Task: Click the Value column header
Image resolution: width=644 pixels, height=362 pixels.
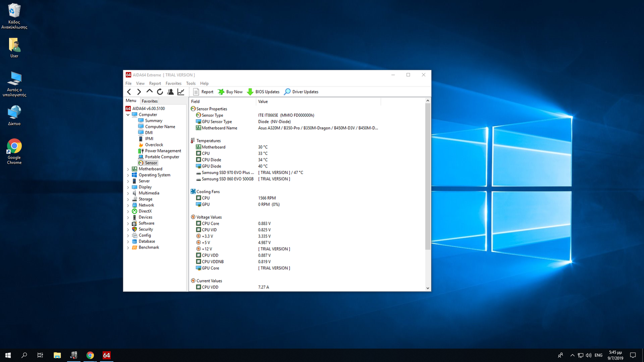Action: 318,102
